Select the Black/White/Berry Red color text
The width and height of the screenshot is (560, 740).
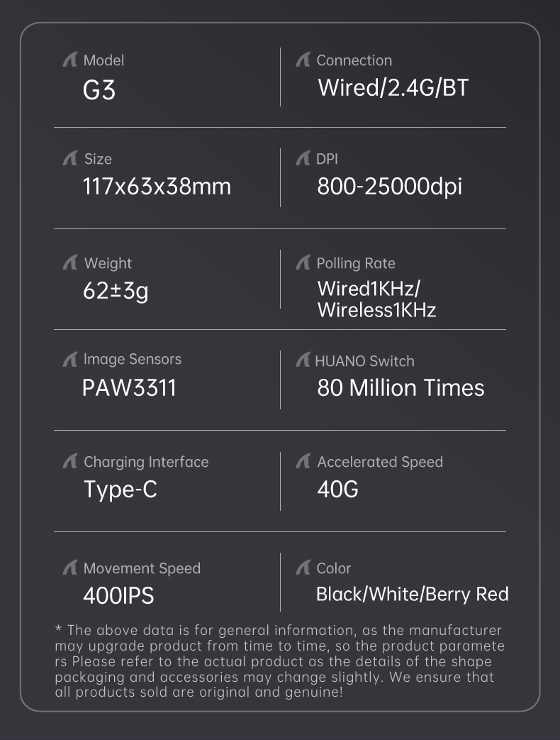412,594
